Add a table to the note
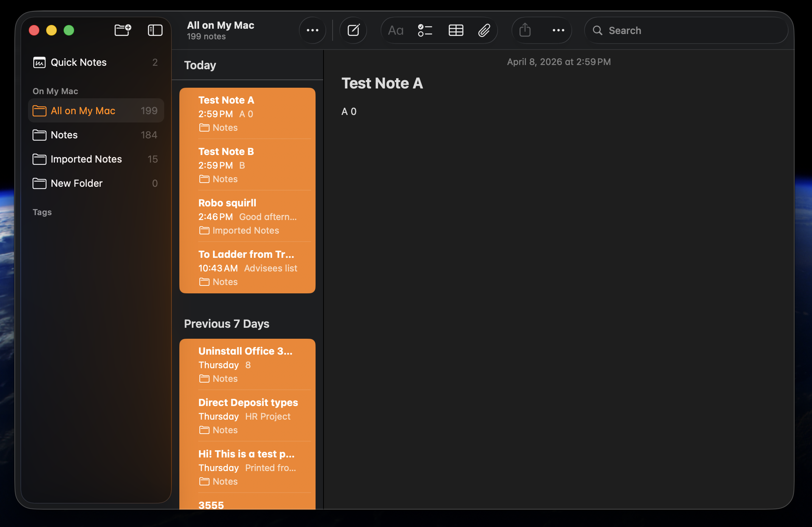The width and height of the screenshot is (812, 527). pyautogui.click(x=456, y=30)
